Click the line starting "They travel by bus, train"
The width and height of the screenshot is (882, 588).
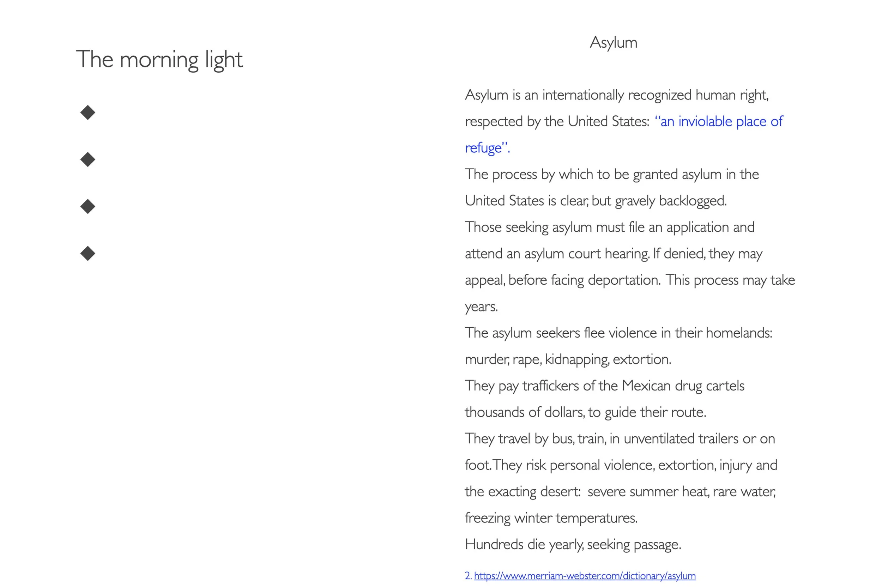coord(620,439)
